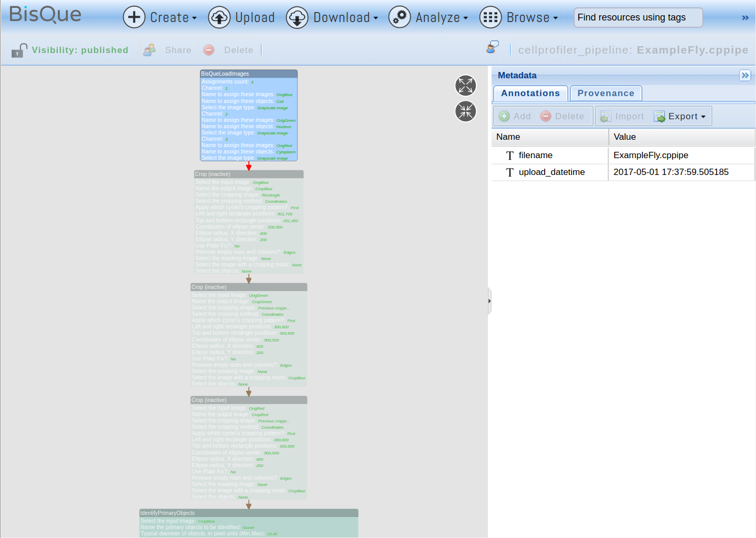Click the BisQue logo
Viewport: 756px width, 538px height.
(x=45, y=15)
